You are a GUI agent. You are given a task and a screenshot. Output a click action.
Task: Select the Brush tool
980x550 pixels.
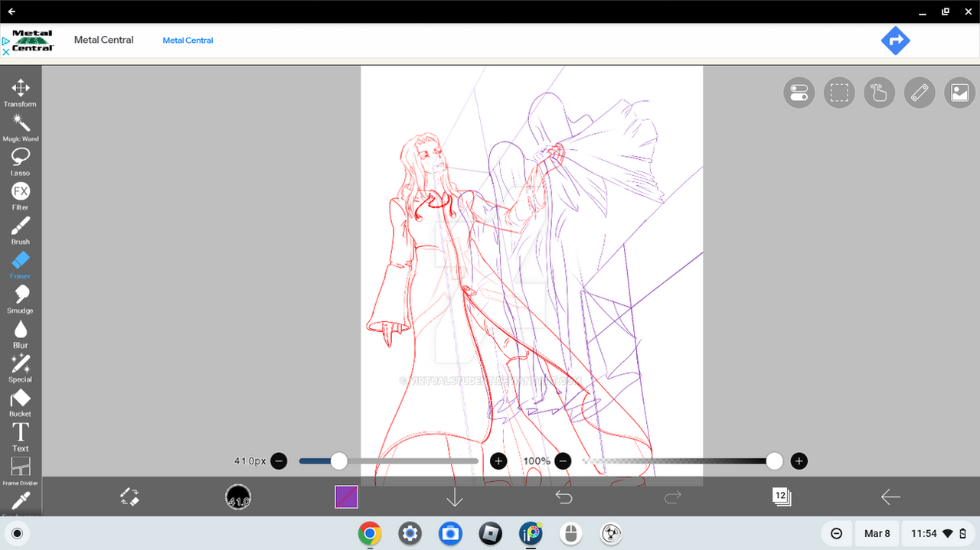(x=21, y=230)
